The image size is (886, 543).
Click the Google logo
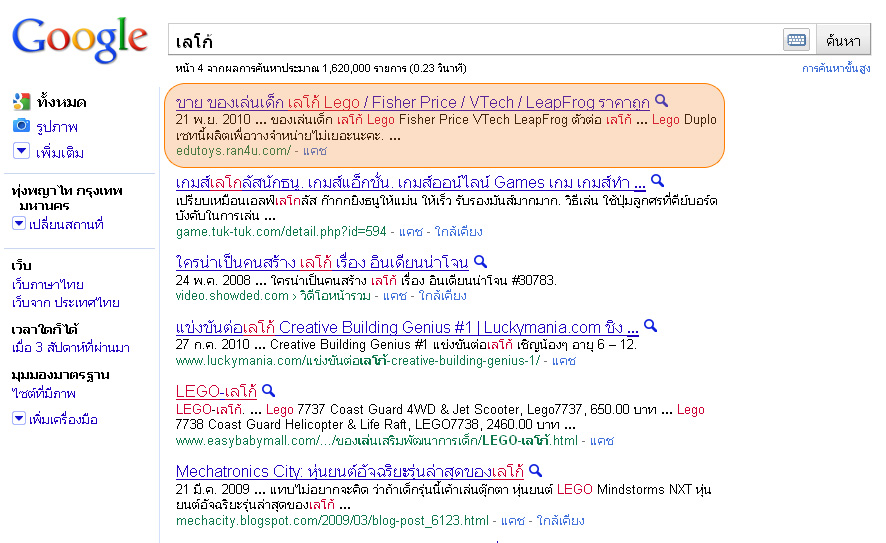[x=80, y=39]
